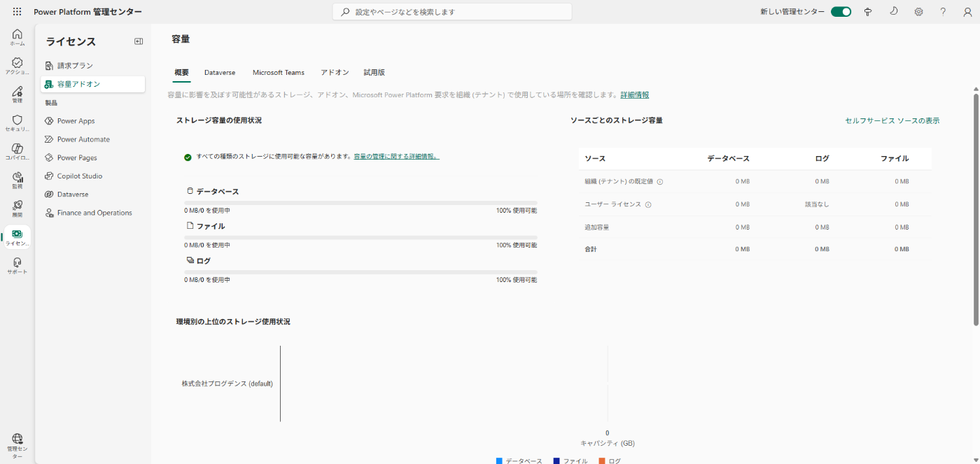Screen dimensions: 980x464
Task: Go to Home in left rail
Action: tap(17, 37)
